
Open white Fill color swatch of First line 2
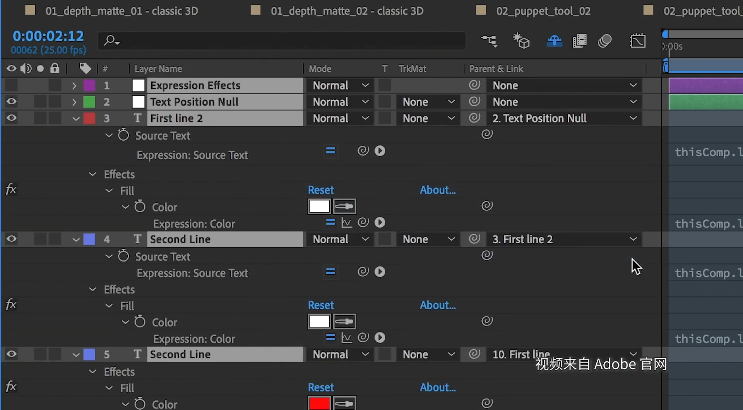pyautogui.click(x=319, y=206)
